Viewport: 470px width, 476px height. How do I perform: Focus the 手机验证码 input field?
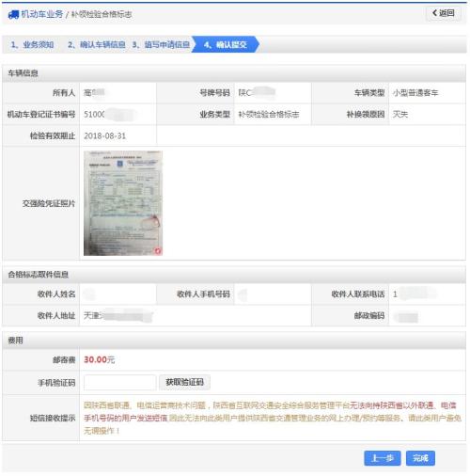point(119,383)
